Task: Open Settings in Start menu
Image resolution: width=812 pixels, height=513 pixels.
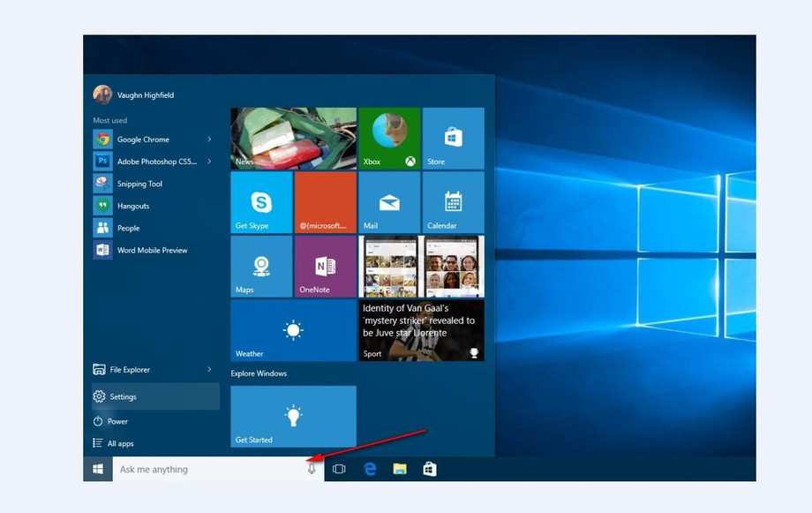Action: [x=155, y=396]
